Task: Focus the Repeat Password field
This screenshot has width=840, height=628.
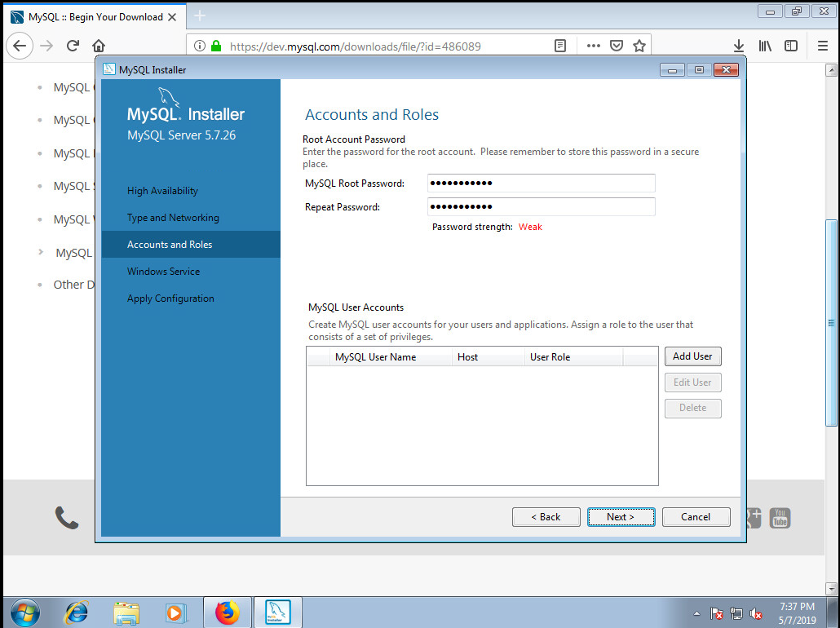Action: pyautogui.click(x=541, y=207)
